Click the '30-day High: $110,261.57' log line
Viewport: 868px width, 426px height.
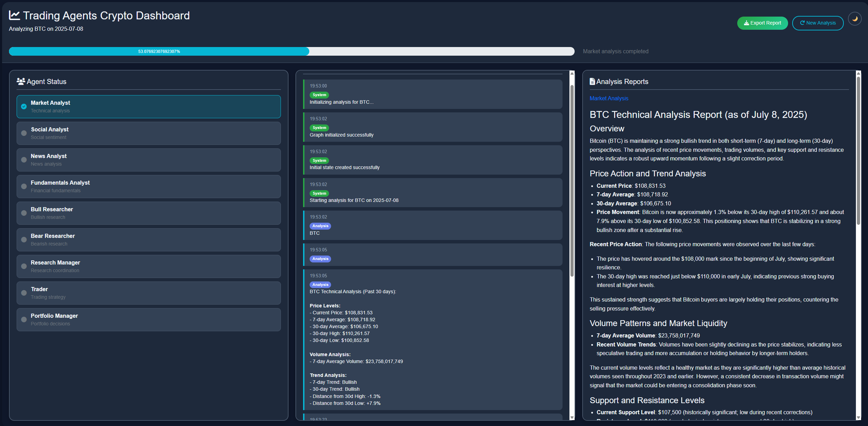[339, 334]
